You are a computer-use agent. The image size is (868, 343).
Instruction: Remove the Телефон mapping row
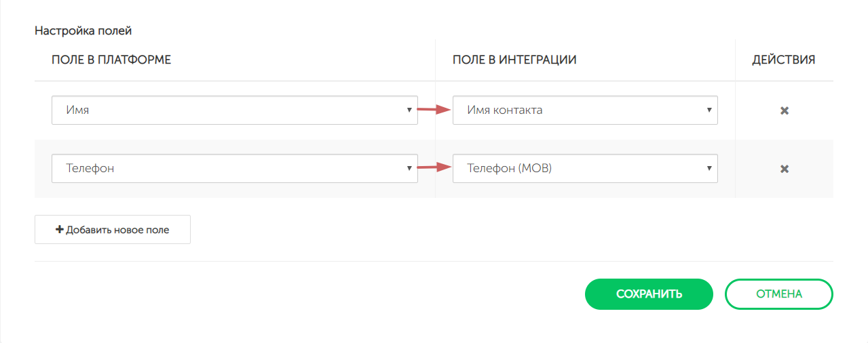784,169
